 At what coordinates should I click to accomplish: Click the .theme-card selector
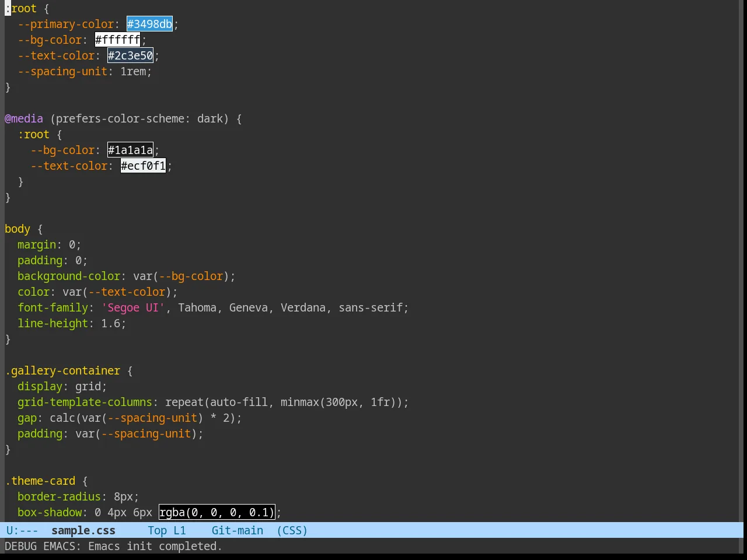coord(40,481)
